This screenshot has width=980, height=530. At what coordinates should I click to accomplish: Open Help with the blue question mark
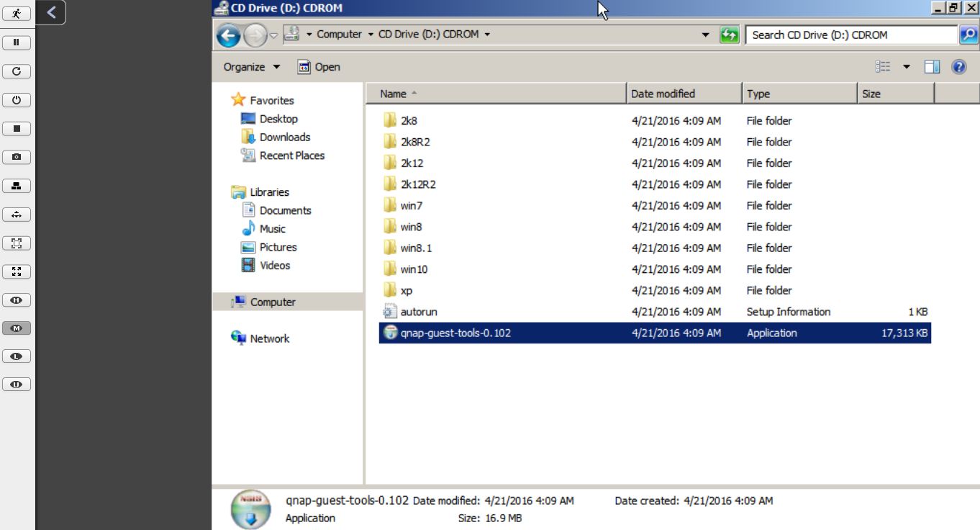coord(958,67)
